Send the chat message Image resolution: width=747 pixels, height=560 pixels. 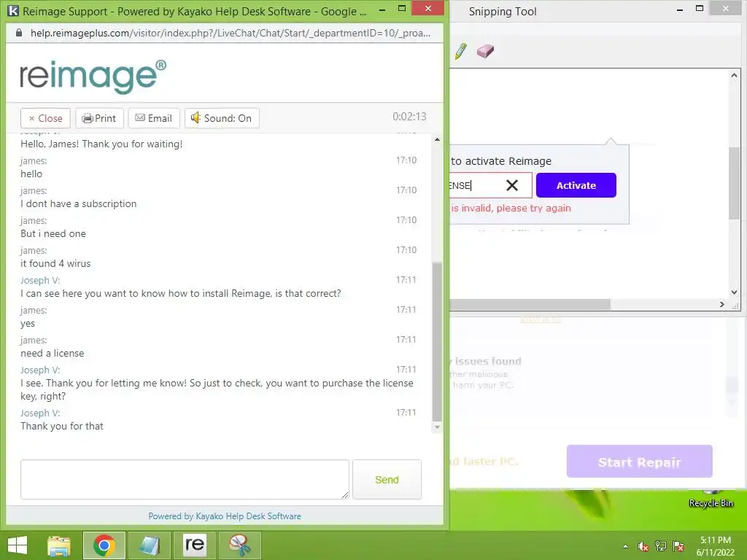coord(387,480)
